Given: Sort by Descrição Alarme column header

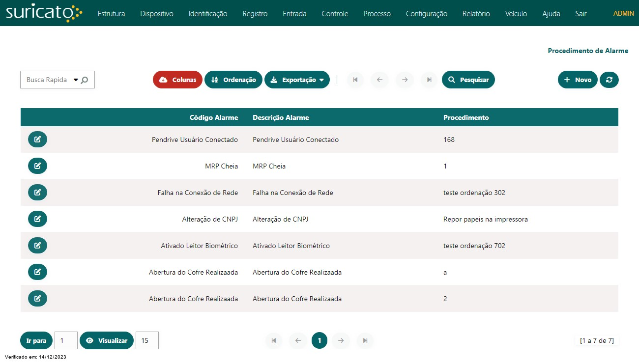Looking at the screenshot, I should click(281, 117).
